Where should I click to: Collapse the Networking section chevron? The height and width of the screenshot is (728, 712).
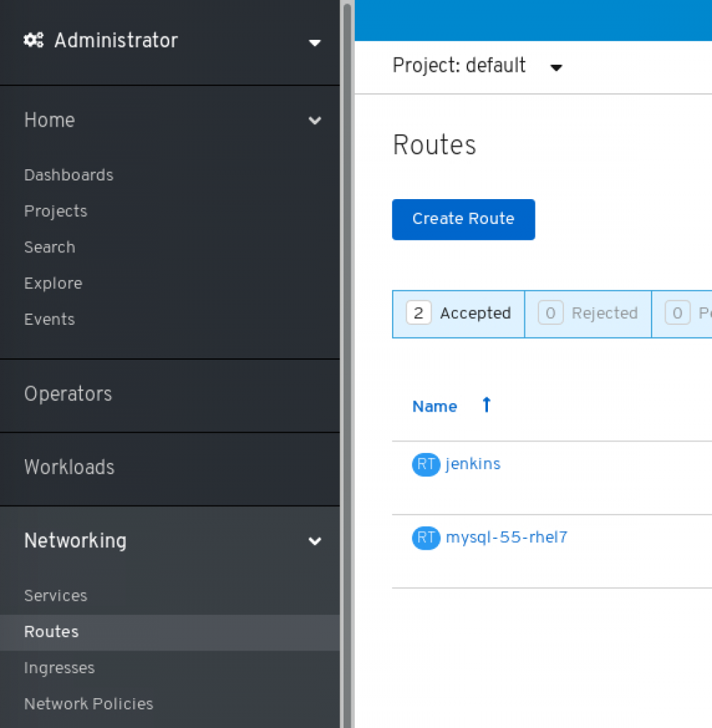click(x=315, y=541)
